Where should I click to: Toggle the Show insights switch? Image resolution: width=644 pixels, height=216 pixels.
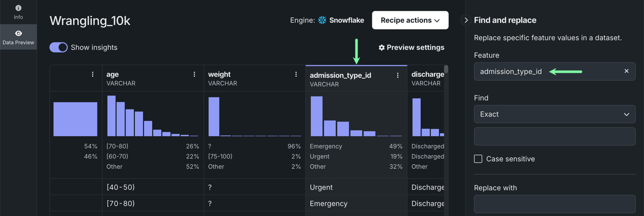coord(58,47)
